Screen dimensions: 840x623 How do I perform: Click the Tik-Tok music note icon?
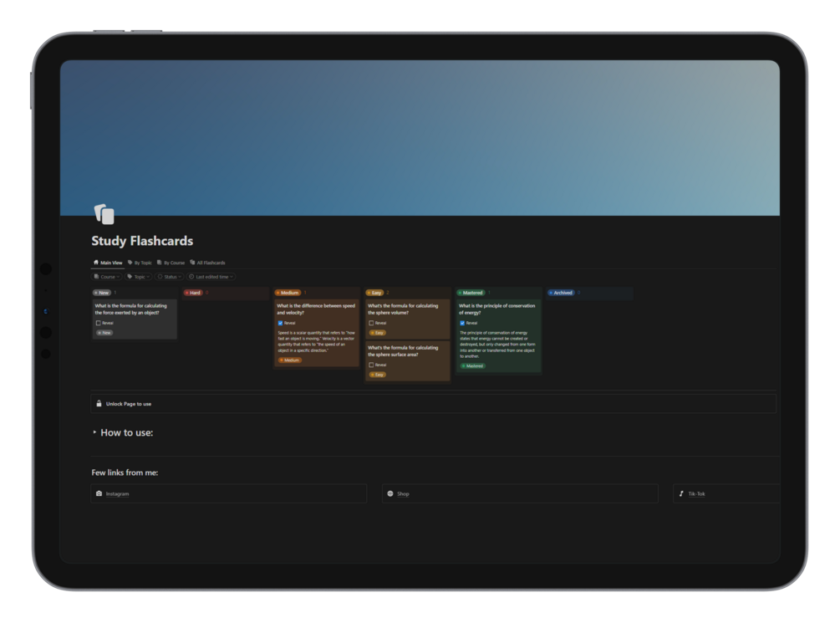[x=681, y=493]
